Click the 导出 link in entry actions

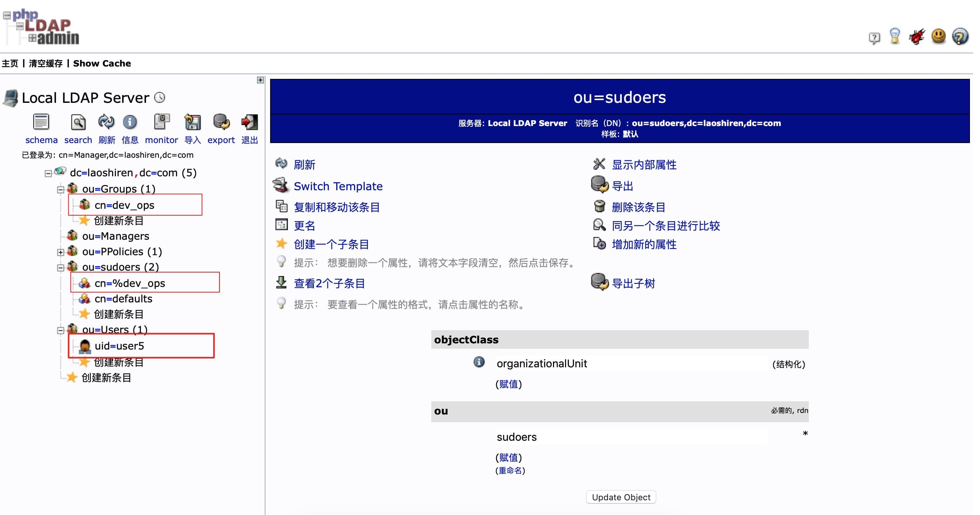[623, 186]
